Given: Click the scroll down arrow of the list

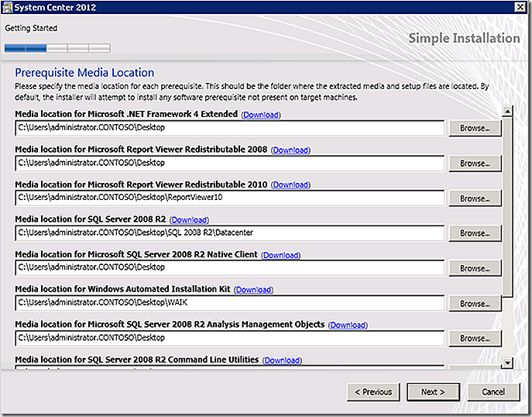Looking at the screenshot, I should coord(507,363).
